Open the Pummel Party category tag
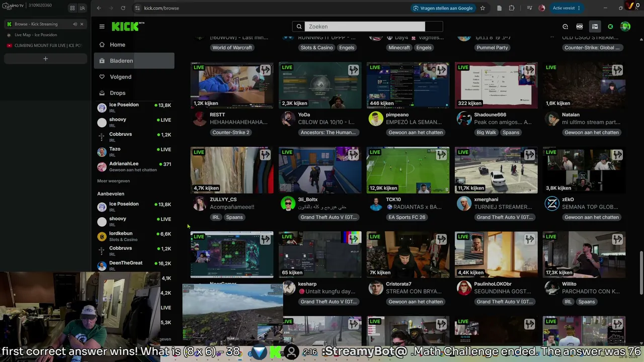 (x=492, y=48)
